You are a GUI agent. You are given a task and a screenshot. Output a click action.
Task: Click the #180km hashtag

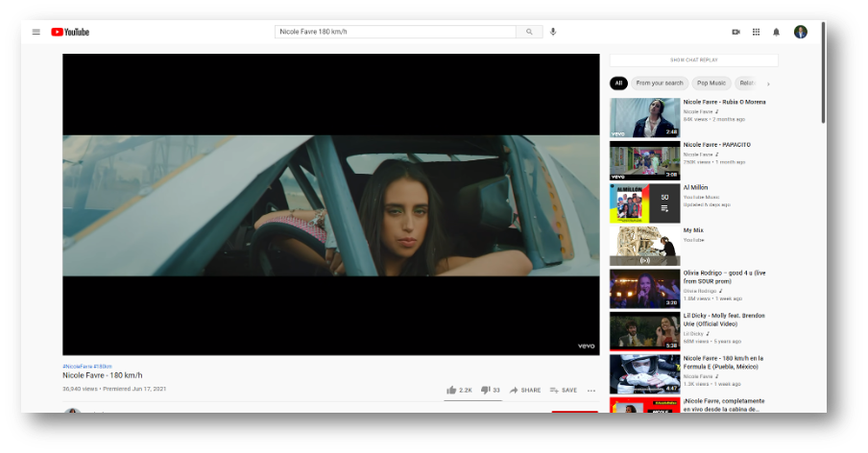coord(103,367)
